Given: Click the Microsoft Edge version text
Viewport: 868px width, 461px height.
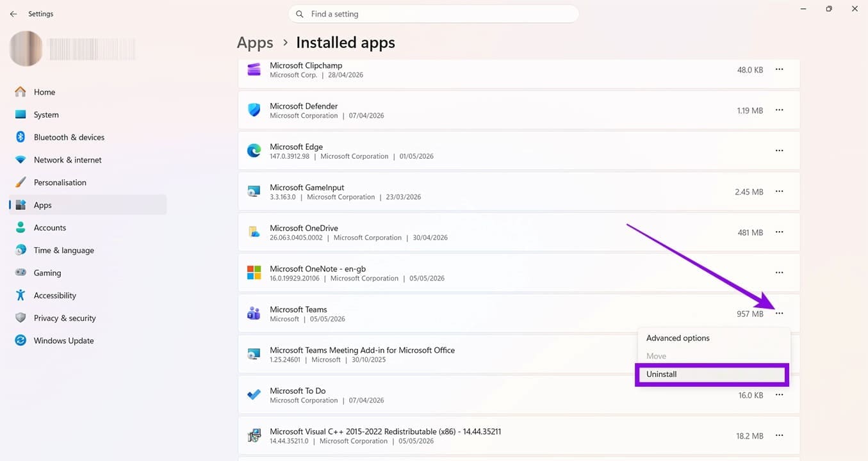Looking at the screenshot, I should (290, 156).
